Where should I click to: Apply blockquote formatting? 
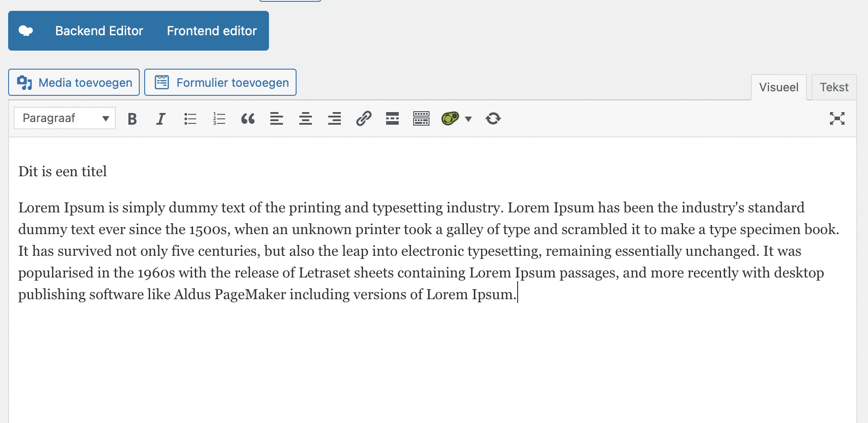coord(248,119)
